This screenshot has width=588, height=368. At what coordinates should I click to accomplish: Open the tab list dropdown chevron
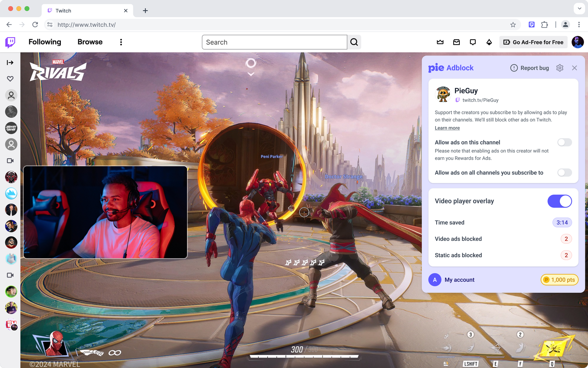(579, 9)
